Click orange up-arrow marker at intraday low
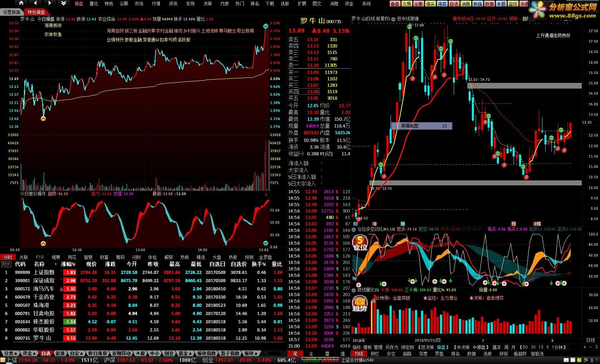This screenshot has width=600, height=364. [43, 119]
